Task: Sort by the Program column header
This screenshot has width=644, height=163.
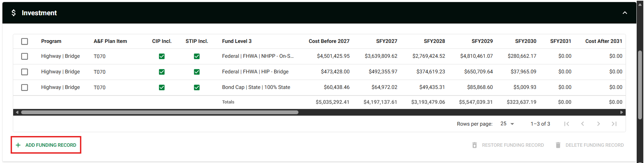Action: [51, 41]
